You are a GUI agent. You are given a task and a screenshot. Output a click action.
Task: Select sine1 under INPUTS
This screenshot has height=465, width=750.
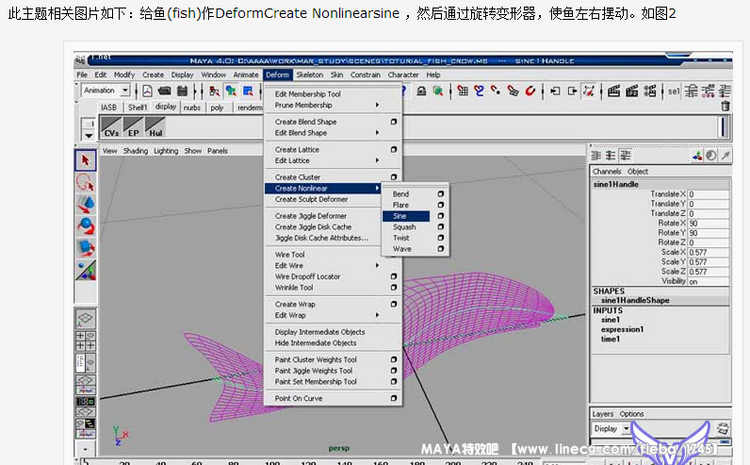tap(610, 320)
